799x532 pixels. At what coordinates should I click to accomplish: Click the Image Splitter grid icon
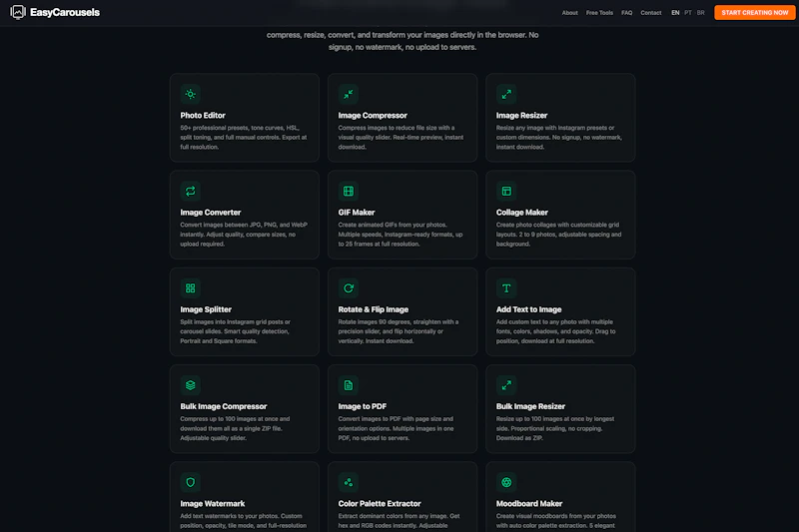point(190,288)
